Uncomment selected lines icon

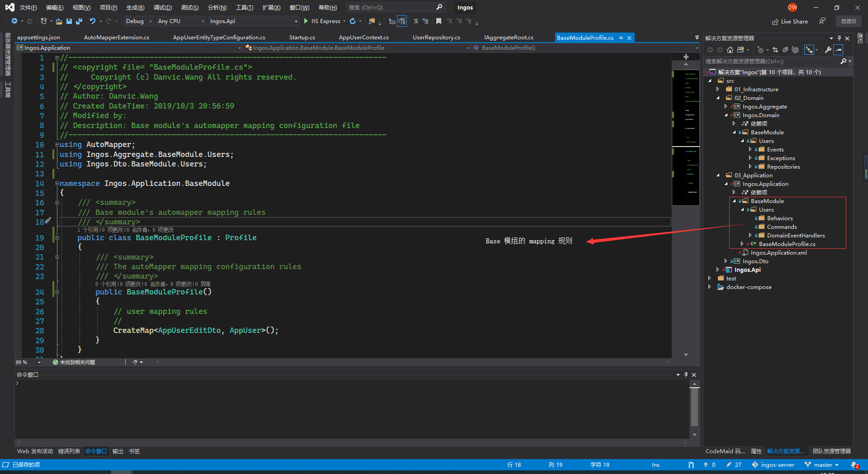click(x=425, y=21)
